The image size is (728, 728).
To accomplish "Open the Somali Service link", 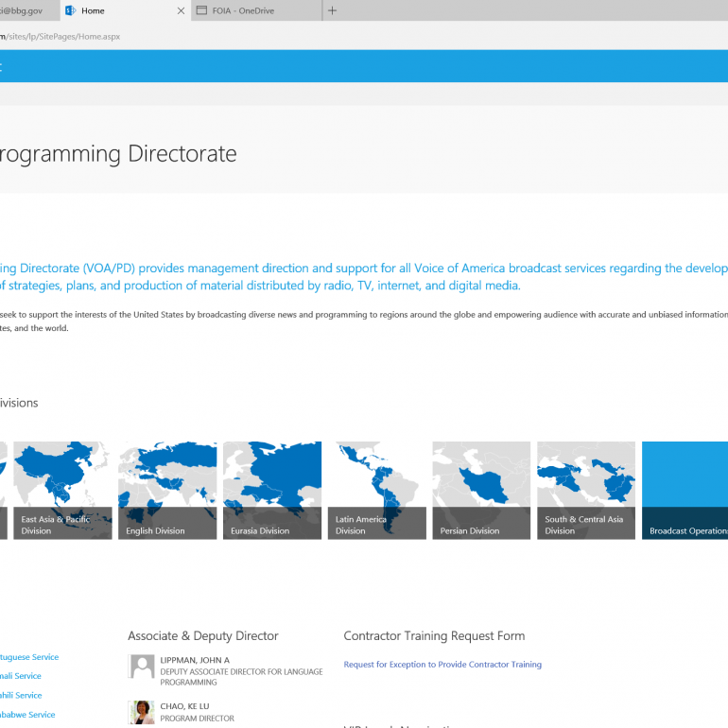I will 21,676.
